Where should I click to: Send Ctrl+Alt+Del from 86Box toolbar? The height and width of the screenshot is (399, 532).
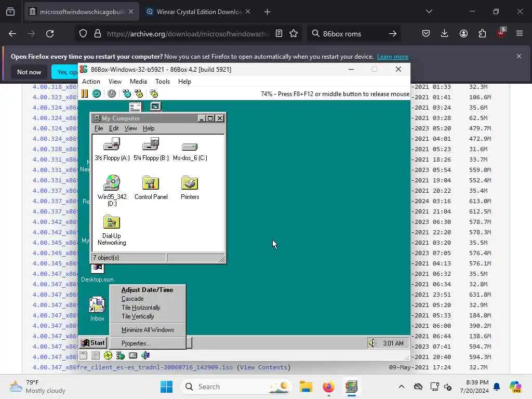(127, 94)
